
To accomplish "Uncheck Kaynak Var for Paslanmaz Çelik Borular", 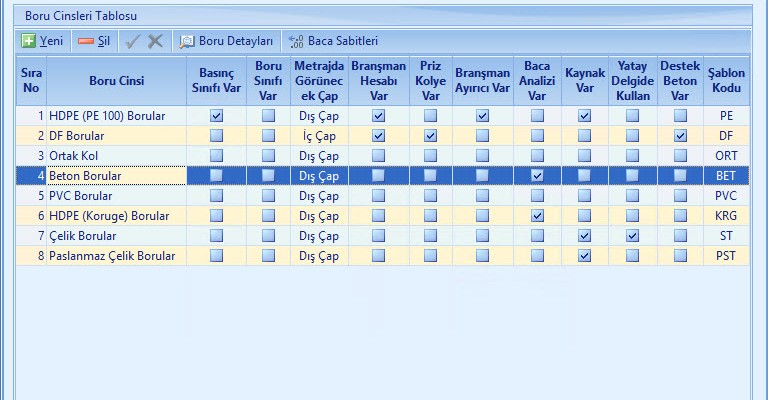I will coord(584,256).
